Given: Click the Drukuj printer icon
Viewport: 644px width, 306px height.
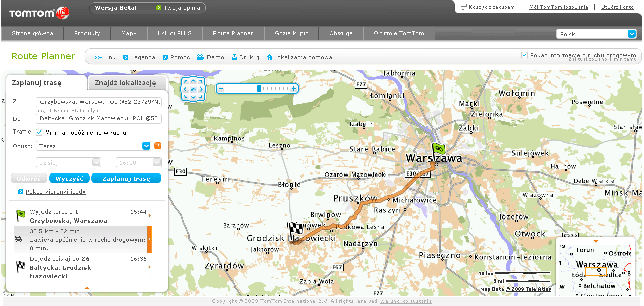Looking at the screenshot, I should point(234,57).
